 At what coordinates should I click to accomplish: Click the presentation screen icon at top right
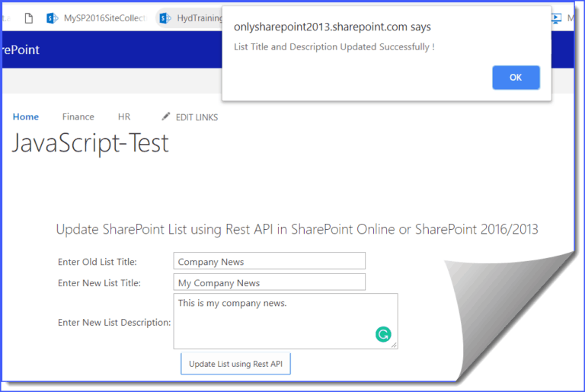tap(556, 18)
